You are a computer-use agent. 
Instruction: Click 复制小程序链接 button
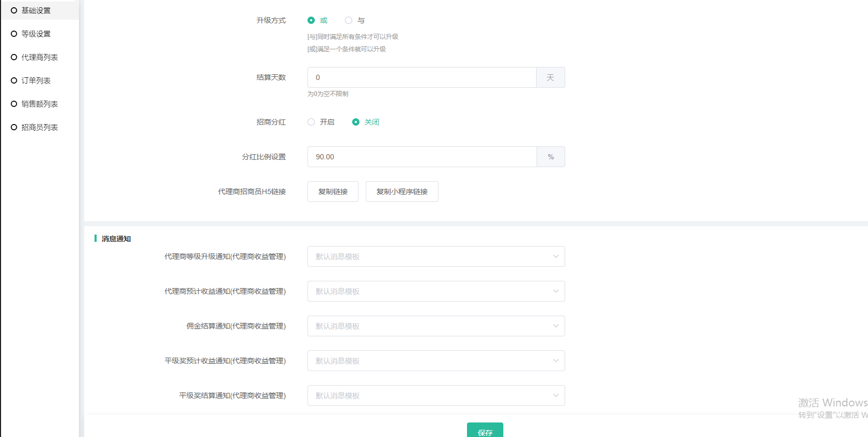tap(402, 192)
